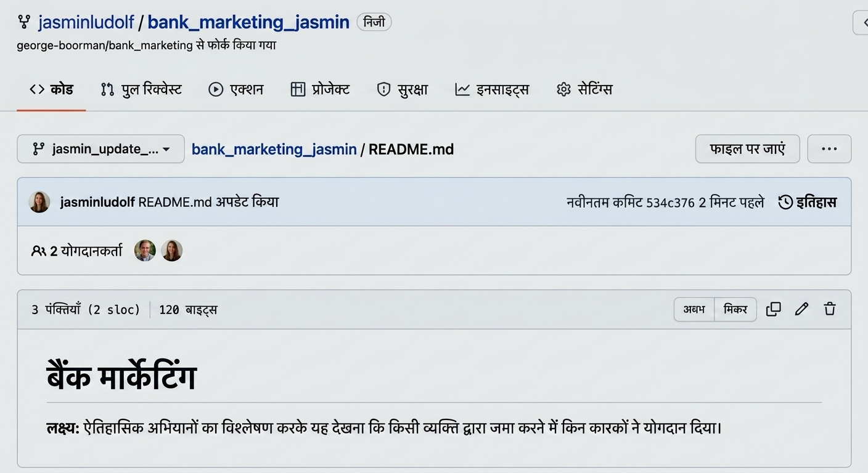Open the सुरक्षा tab
The width and height of the screenshot is (868, 473).
(403, 89)
